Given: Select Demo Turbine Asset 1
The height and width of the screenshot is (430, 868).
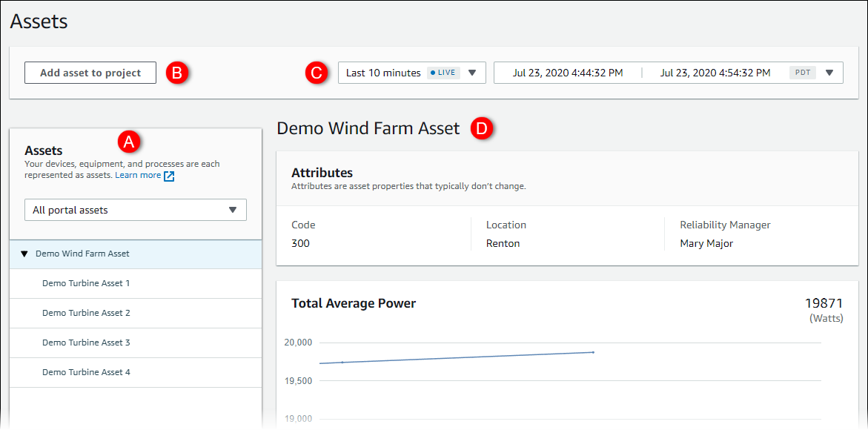Looking at the screenshot, I should pyautogui.click(x=85, y=283).
